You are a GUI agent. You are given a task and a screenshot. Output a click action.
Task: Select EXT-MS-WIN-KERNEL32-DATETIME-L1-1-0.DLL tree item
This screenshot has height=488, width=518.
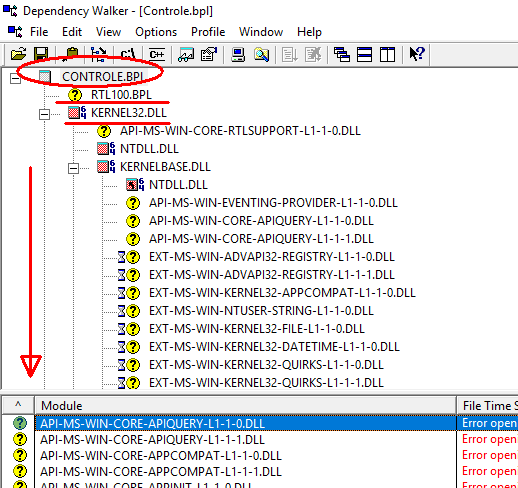point(274,347)
